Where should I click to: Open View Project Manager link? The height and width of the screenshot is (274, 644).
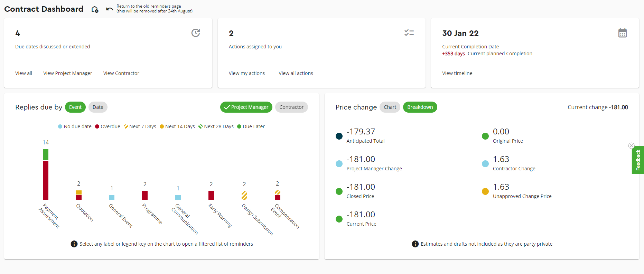(x=68, y=73)
